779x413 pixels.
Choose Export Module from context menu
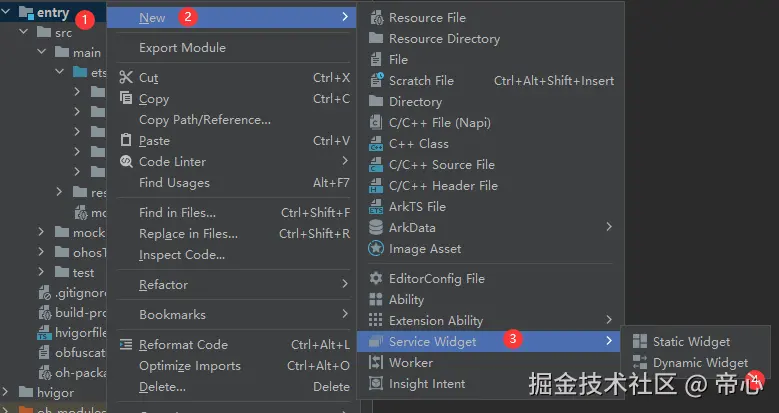point(182,47)
